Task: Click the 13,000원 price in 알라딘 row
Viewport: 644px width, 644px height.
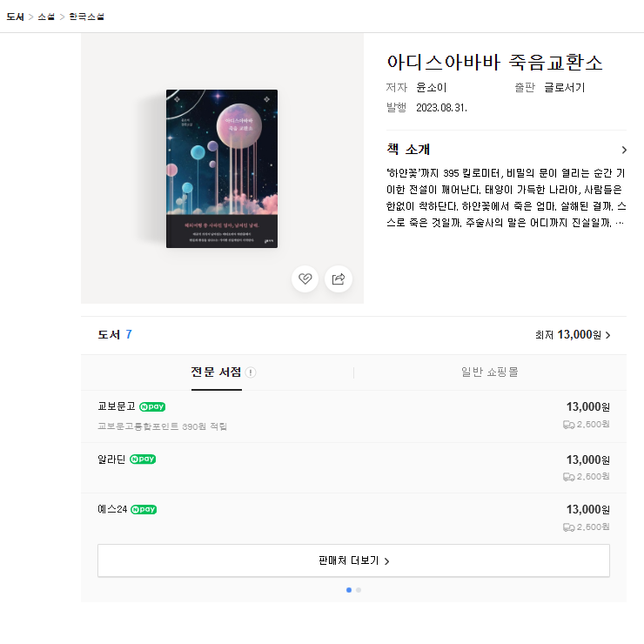Action: 587,460
